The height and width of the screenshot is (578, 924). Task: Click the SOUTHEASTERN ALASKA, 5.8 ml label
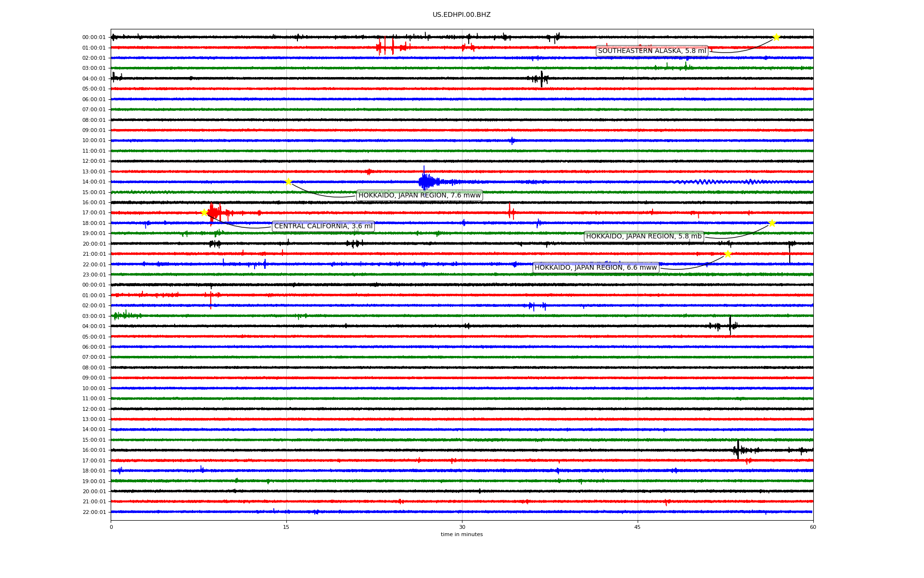(x=652, y=51)
